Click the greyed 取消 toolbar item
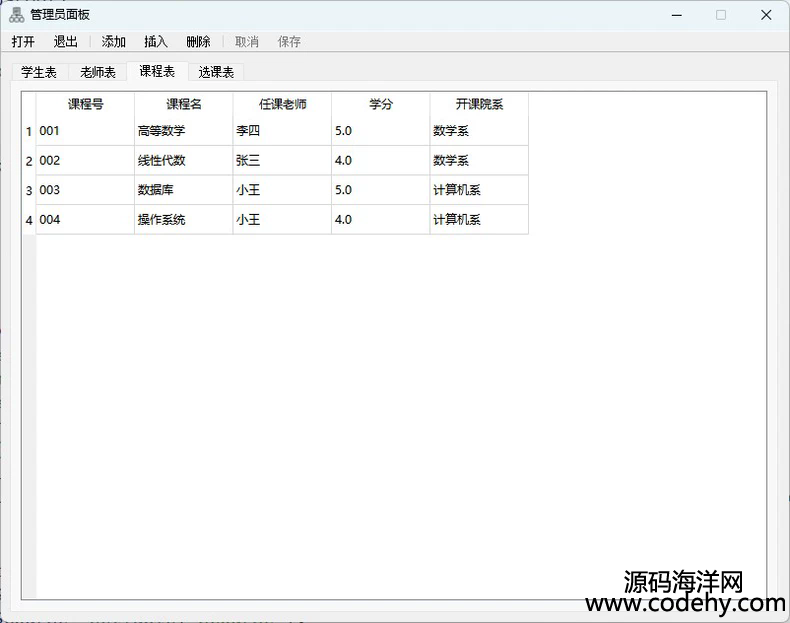This screenshot has width=790, height=623. tap(247, 41)
